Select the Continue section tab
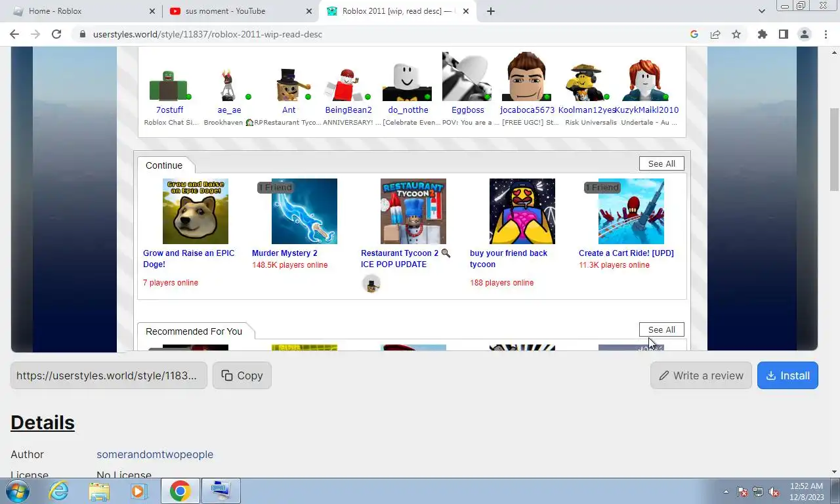This screenshot has width=840, height=504. (164, 165)
